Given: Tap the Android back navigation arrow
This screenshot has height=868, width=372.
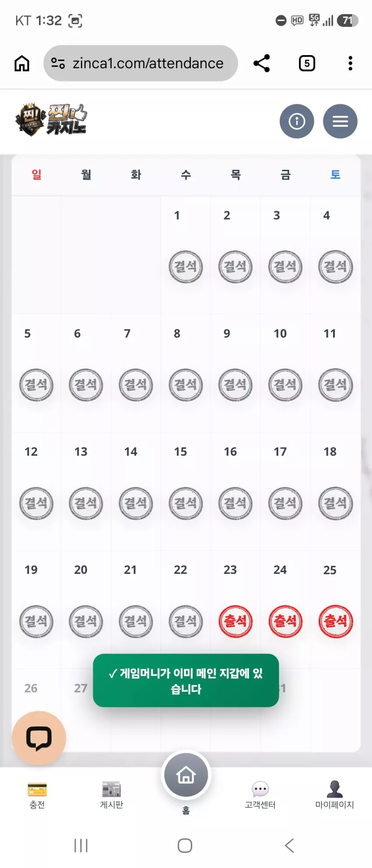Looking at the screenshot, I should coord(289,846).
